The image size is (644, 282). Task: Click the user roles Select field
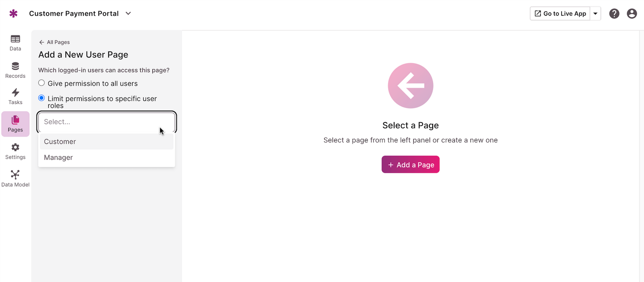pos(106,122)
